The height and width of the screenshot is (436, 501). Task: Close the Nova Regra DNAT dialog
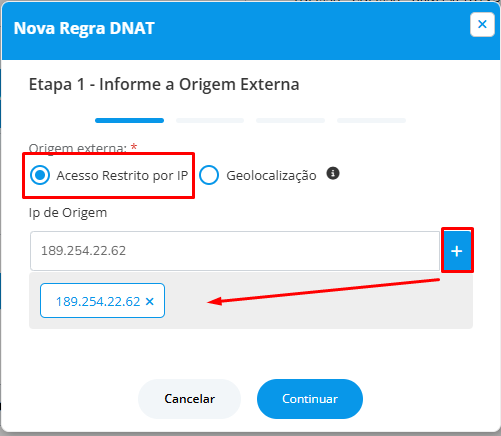pos(482,24)
